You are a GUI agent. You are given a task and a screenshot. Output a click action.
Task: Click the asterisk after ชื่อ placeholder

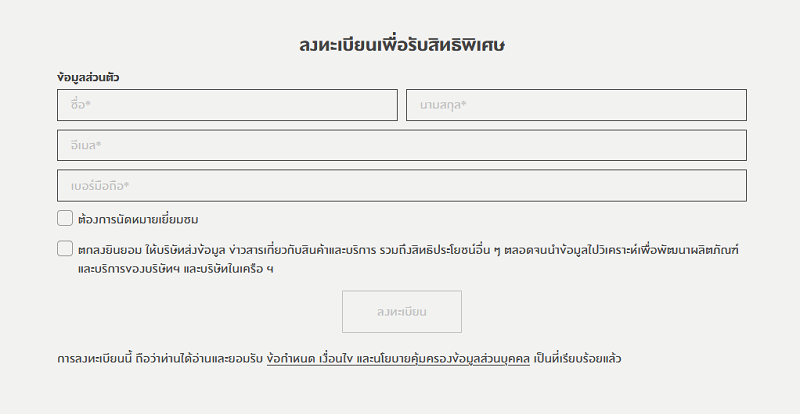88,105
